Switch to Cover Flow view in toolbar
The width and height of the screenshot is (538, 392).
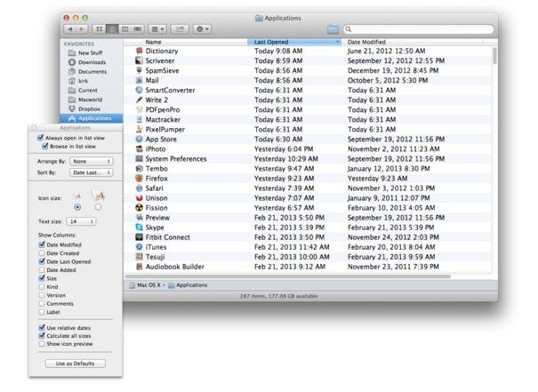138,29
